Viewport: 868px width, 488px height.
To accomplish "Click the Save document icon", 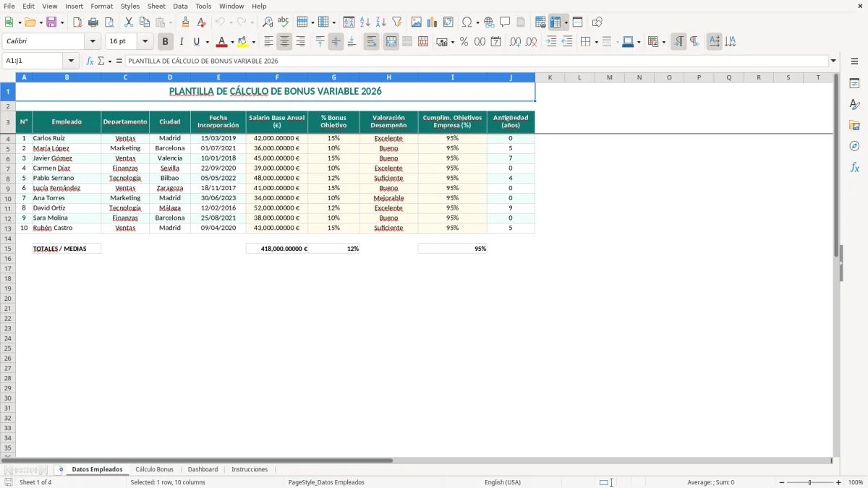I will coord(51,22).
